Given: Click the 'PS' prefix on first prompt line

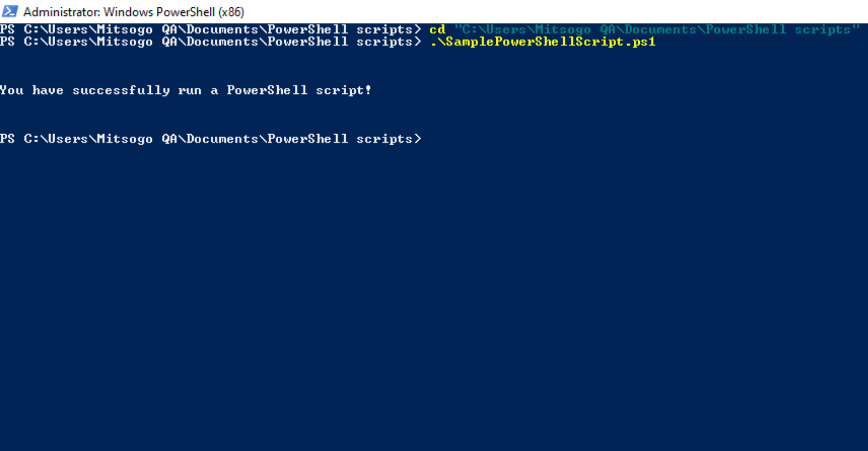Looking at the screenshot, I should (7, 30).
